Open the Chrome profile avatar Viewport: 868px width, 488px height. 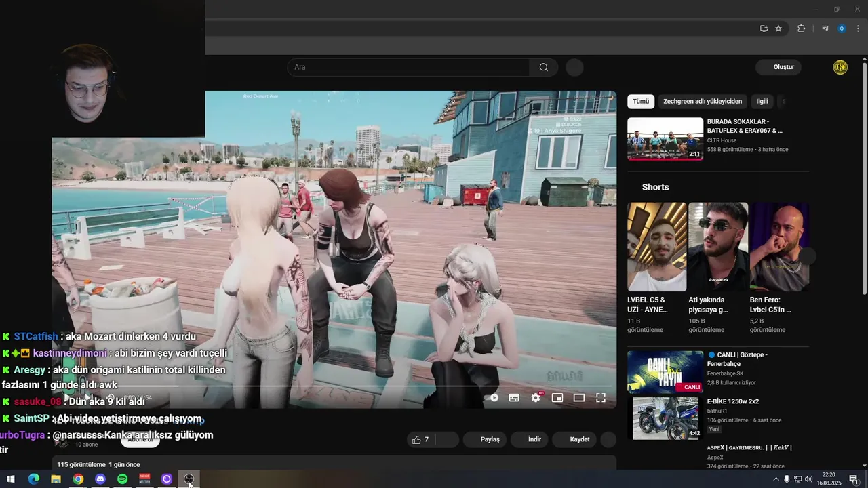[842, 28]
